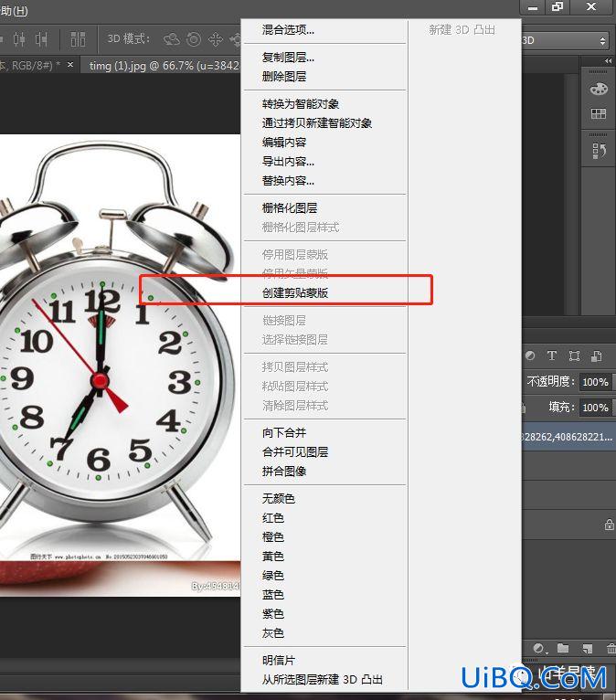Set layer color to 黄色
The height and width of the screenshot is (700, 616).
[x=324, y=557]
